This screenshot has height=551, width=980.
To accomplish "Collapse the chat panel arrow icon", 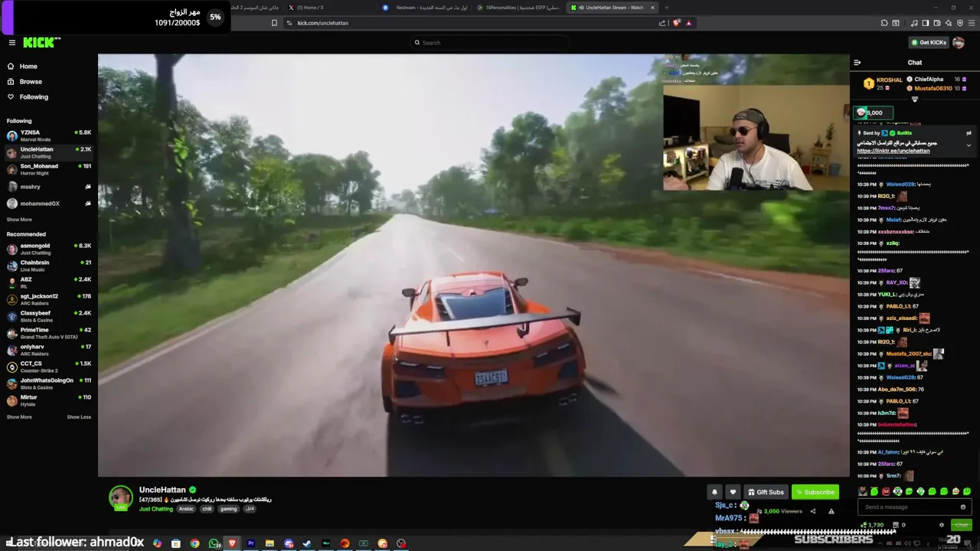I will pyautogui.click(x=857, y=63).
